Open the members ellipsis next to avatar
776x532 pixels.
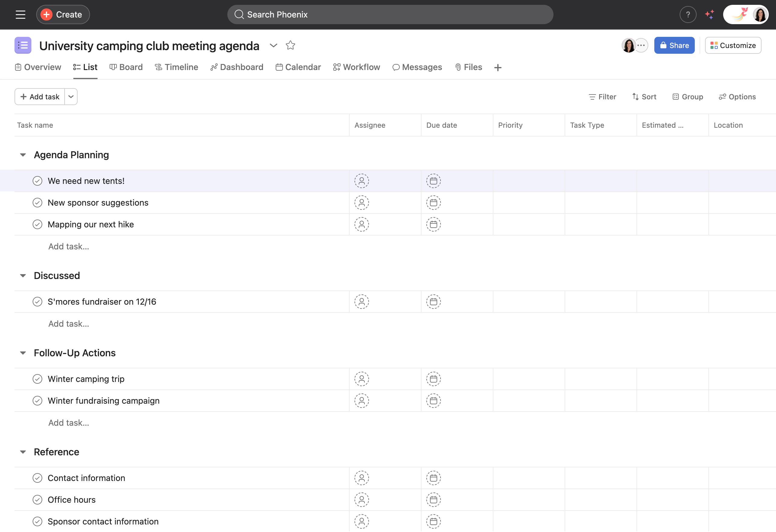[641, 45]
